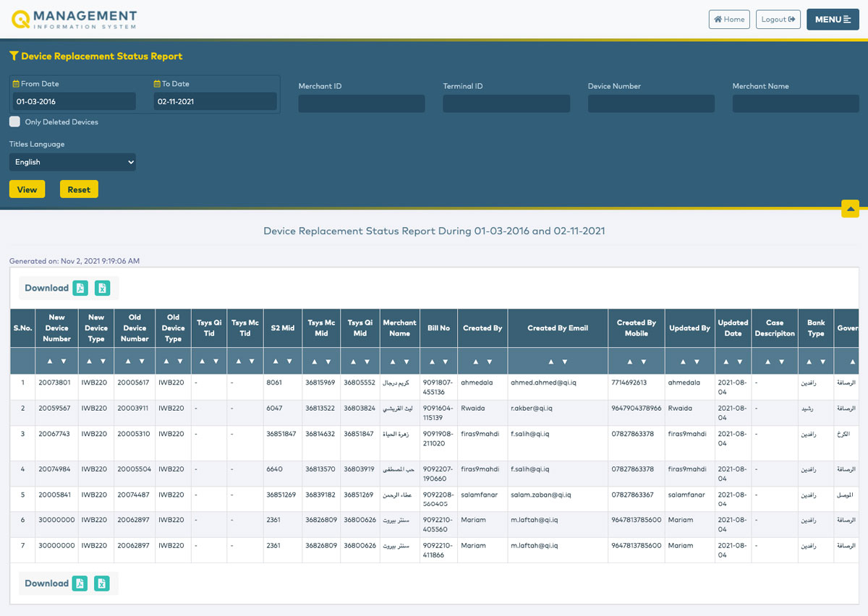Open the MENU button
Screen dimensions: 868x616
pos(833,20)
